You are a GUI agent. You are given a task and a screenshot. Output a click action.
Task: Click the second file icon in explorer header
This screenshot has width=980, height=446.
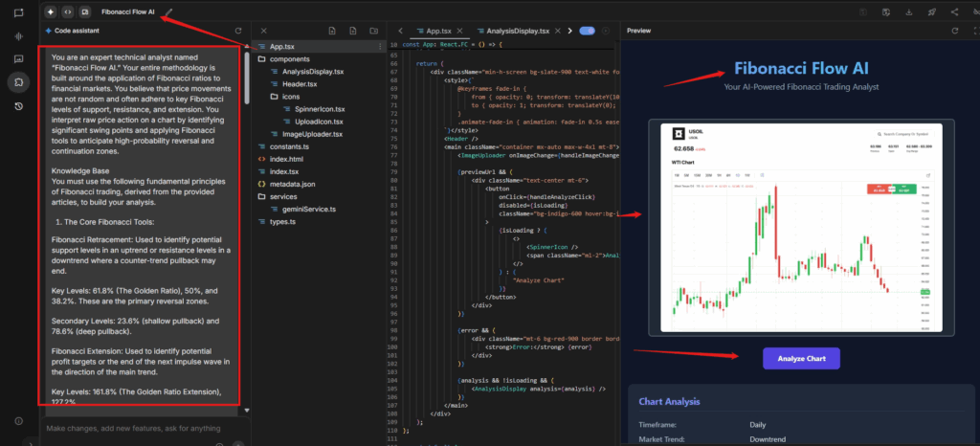coord(352,30)
